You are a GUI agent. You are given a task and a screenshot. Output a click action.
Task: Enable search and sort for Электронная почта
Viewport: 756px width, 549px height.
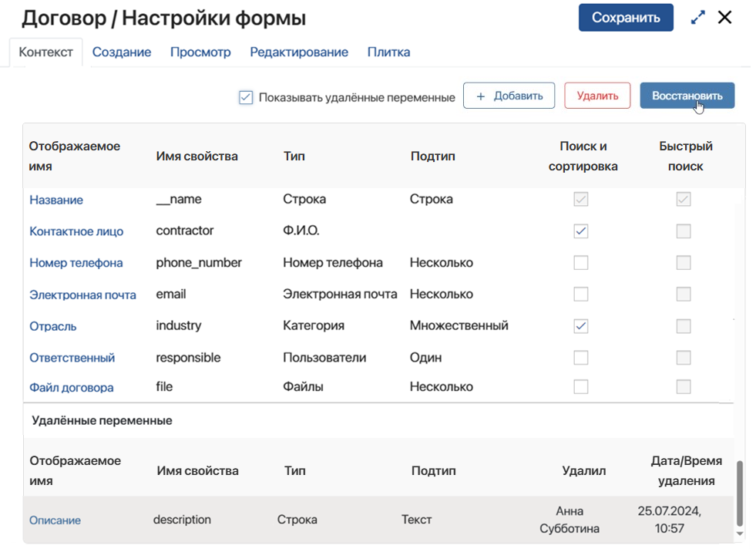[x=581, y=295]
